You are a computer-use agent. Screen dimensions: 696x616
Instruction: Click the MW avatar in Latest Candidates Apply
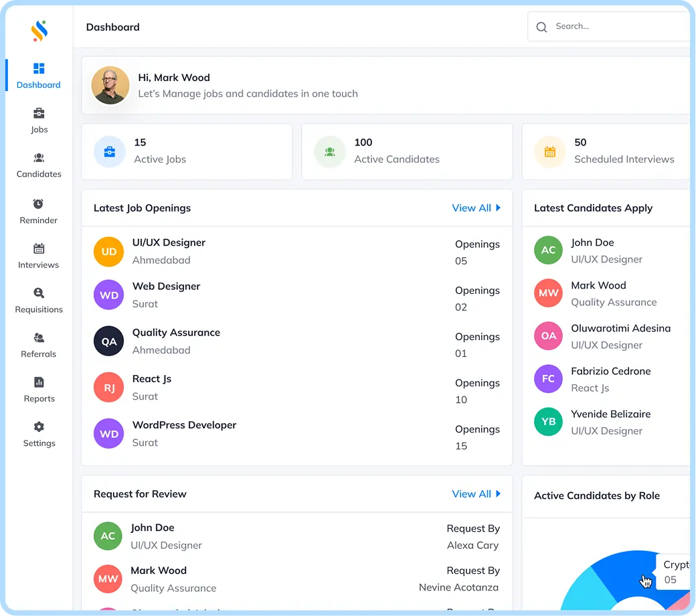point(549,293)
